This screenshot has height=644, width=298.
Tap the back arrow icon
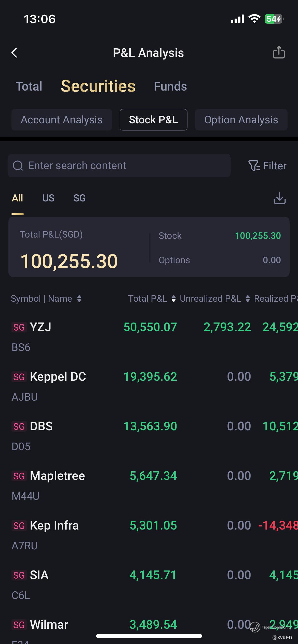[x=15, y=53]
